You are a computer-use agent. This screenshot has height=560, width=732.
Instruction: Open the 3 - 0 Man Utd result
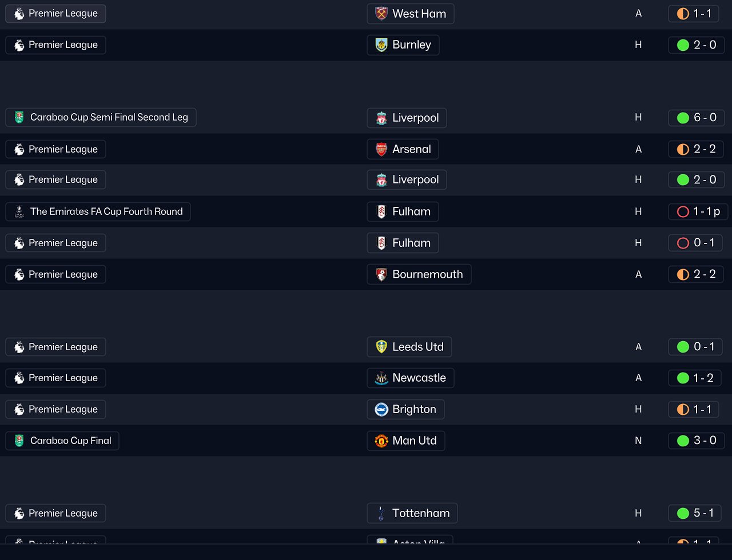click(696, 441)
